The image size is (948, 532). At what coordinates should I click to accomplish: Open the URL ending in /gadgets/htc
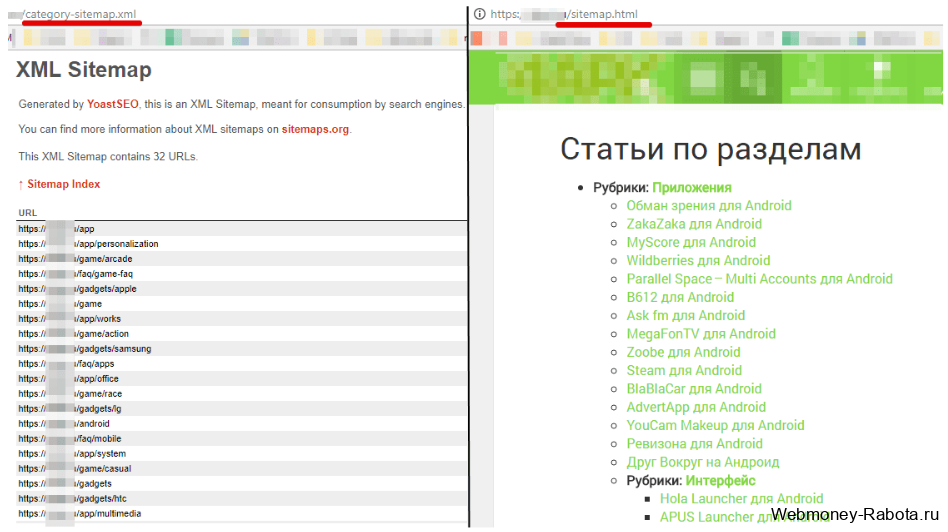point(73,499)
